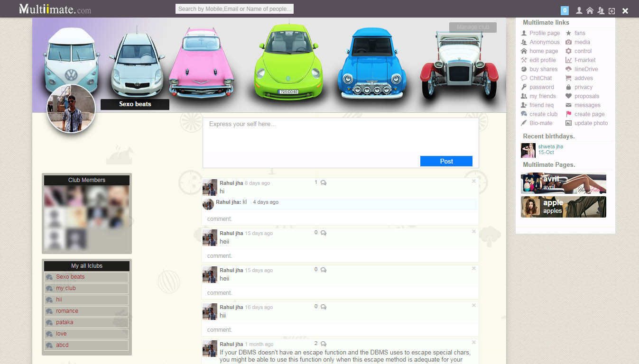
Task: Click the create page flag icon
Action: click(x=568, y=114)
